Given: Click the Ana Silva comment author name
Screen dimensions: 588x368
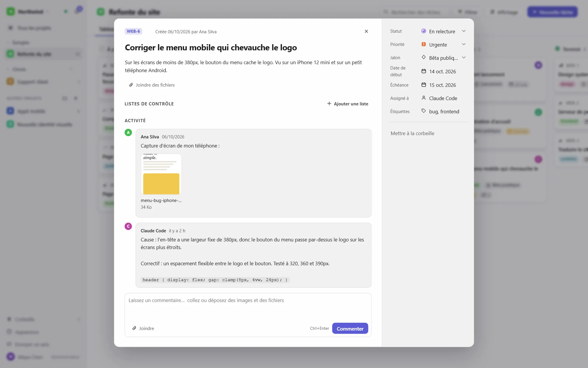Looking at the screenshot, I should click(x=150, y=137).
